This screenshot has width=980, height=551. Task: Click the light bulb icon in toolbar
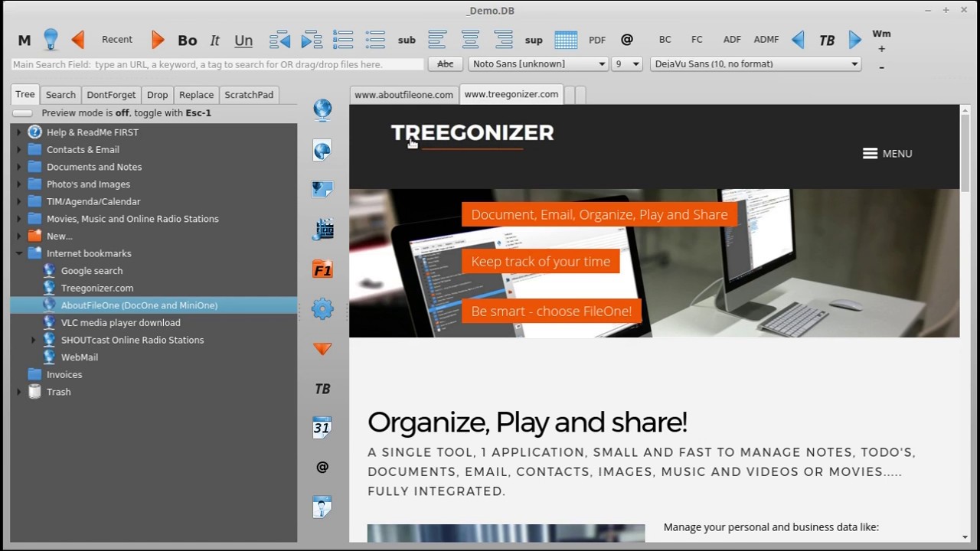point(51,39)
